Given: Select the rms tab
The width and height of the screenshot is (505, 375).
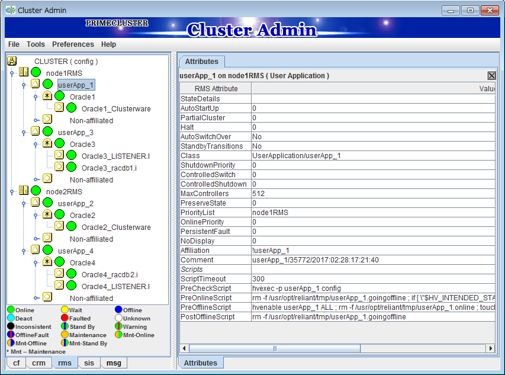Looking at the screenshot, I should [x=65, y=363].
